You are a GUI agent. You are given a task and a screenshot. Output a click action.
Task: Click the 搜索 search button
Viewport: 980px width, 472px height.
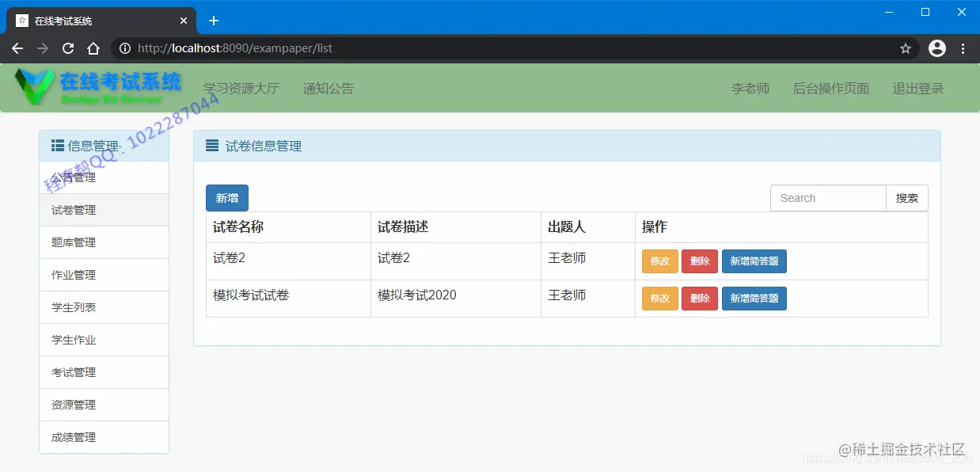click(x=907, y=197)
